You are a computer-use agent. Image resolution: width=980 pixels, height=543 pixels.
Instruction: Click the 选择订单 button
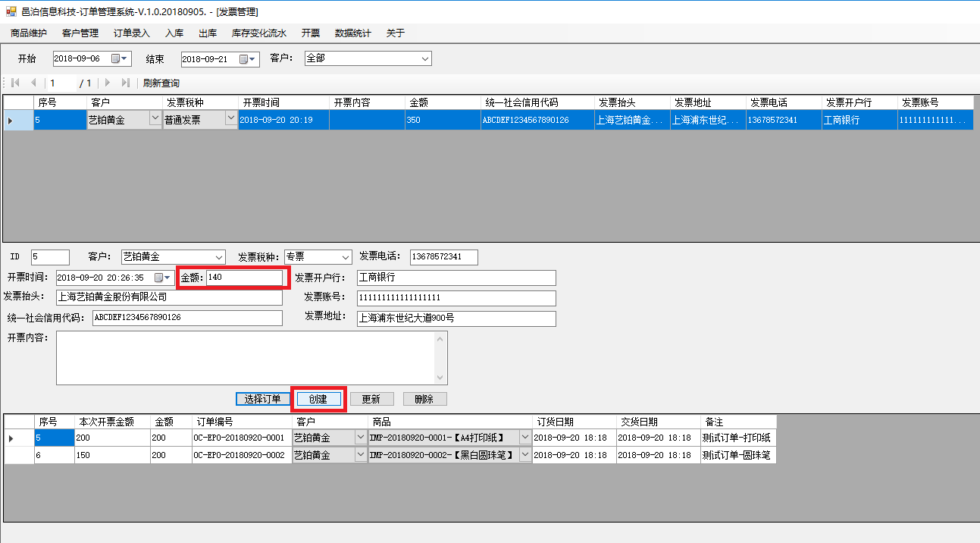[262, 399]
